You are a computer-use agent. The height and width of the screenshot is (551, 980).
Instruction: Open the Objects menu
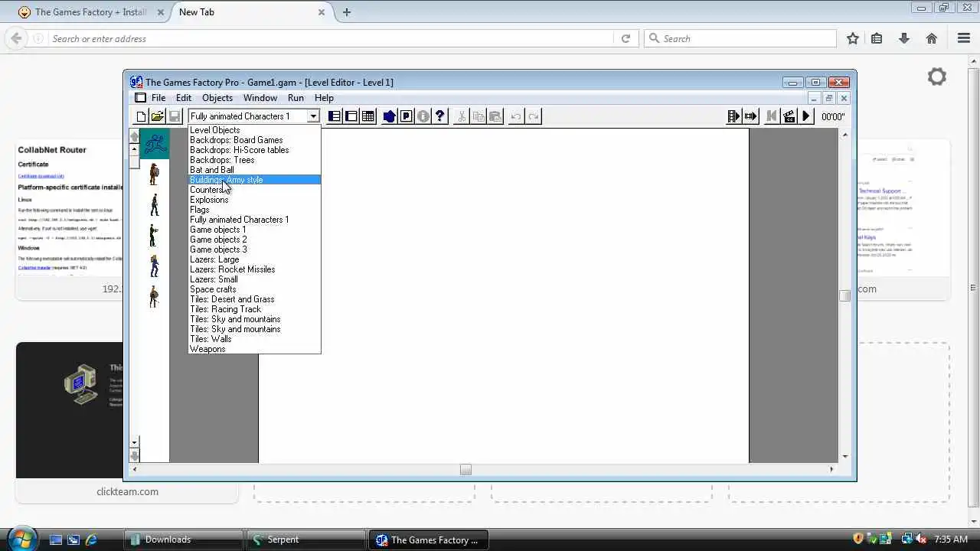click(217, 98)
